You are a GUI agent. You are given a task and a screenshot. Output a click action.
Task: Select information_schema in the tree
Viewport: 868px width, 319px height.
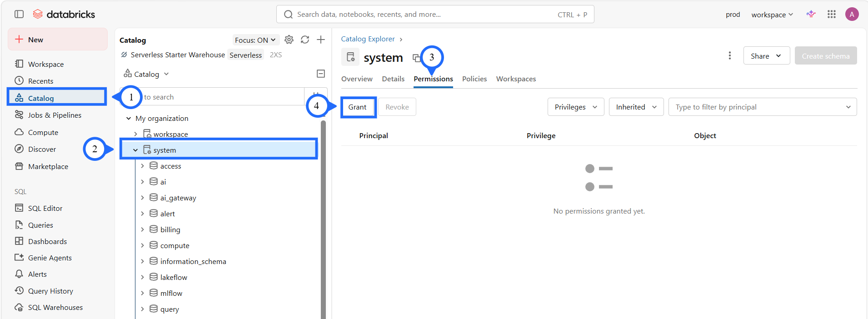point(193,261)
